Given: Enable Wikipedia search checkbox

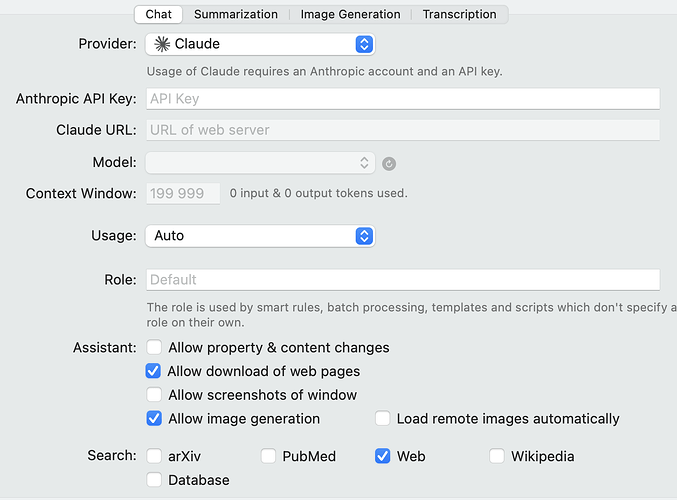Looking at the screenshot, I should 497,456.
